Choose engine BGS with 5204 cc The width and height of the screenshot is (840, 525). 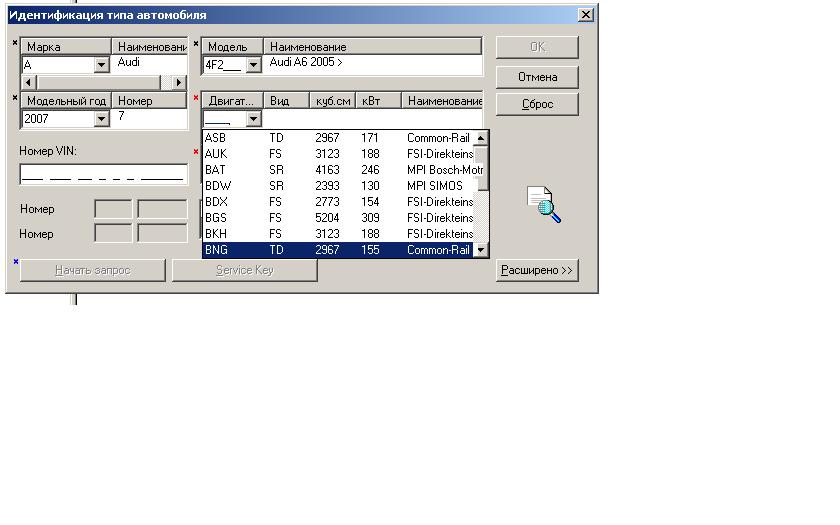(x=338, y=218)
